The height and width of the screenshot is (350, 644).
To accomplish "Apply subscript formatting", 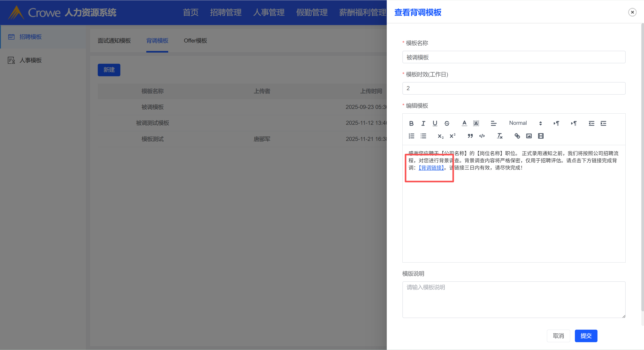I will tap(440, 136).
